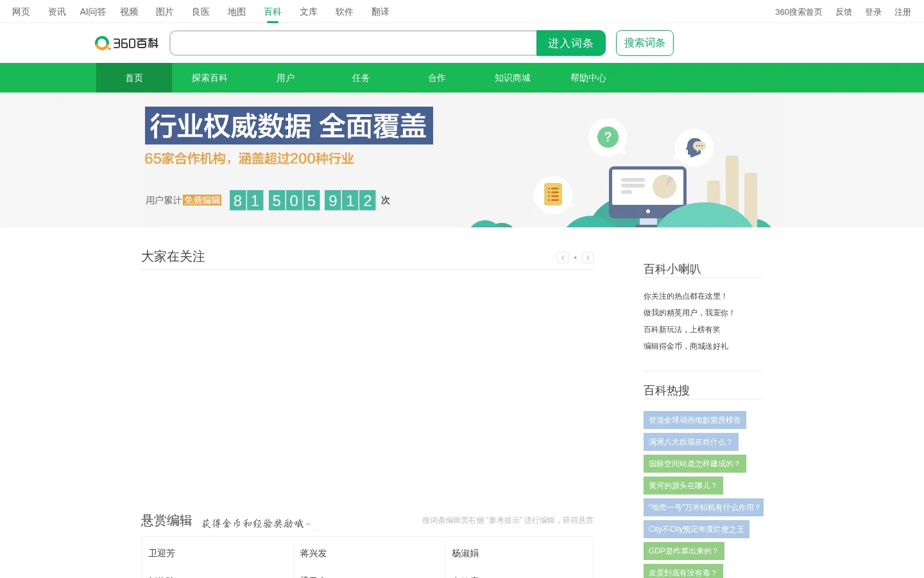The width and height of the screenshot is (924, 578).
Task: Open hot search 满洲八大姓现在姓什么？
Action: pyautogui.click(x=691, y=442)
